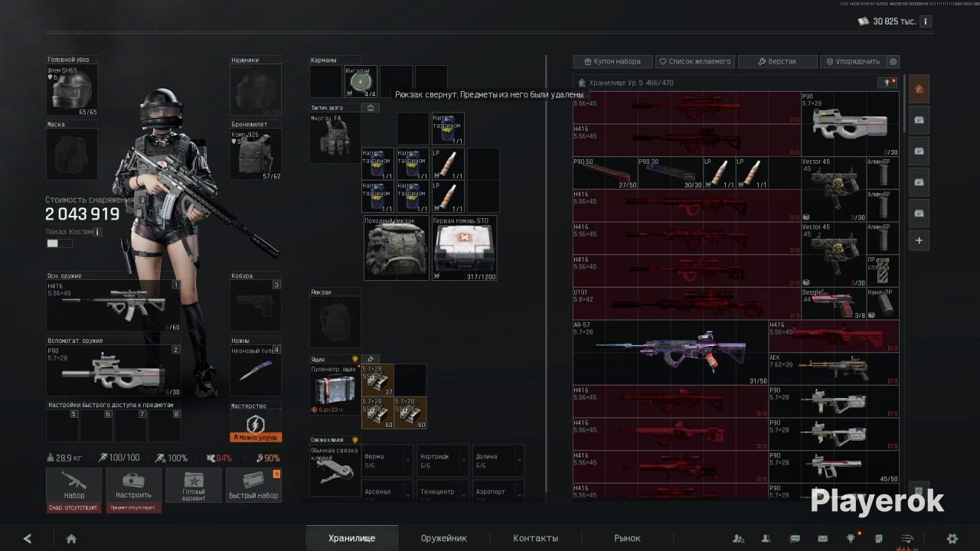Open the find friends icon

738,539
